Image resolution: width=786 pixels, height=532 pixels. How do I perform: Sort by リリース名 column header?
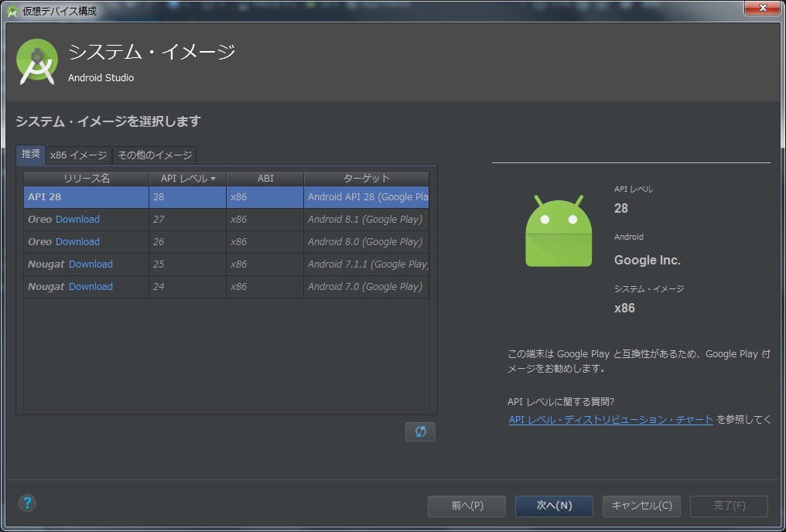pos(86,179)
